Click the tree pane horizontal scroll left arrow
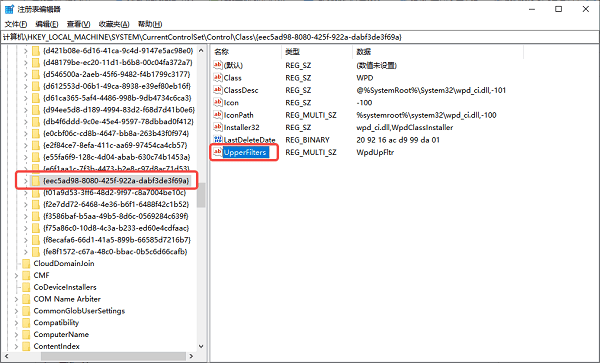Viewport: 600px width, 363px height. [7, 356]
